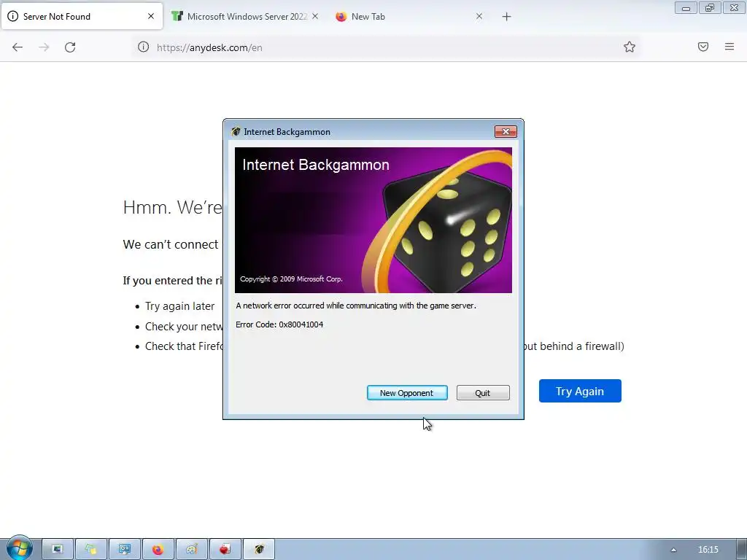747x560 pixels.
Task: Click the 'Copyright © 2009 Microsoft Corp.' text
Action: tap(291, 279)
